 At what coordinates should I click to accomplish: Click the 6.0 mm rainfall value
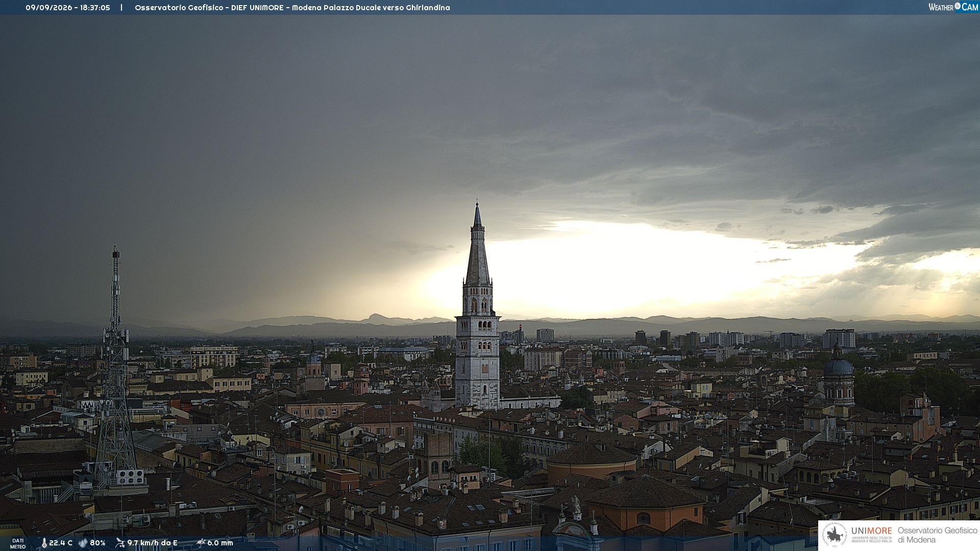[220, 543]
